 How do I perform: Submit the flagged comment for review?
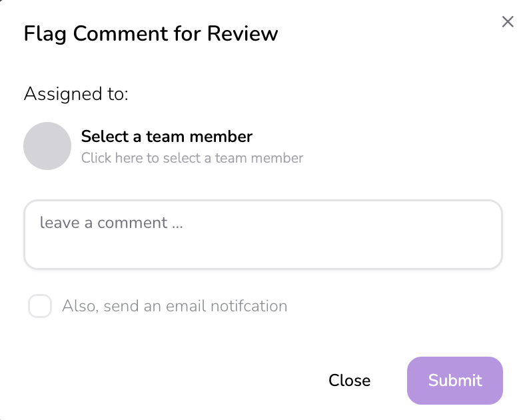(454, 381)
